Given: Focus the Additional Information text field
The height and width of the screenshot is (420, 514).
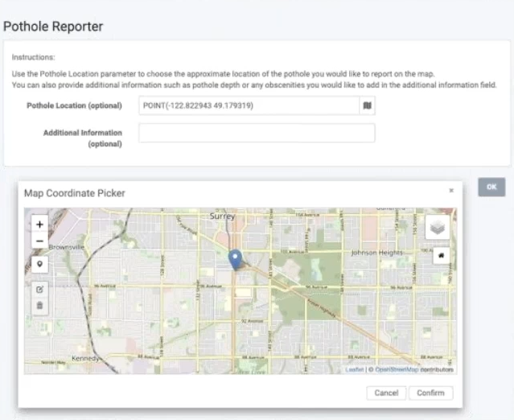Looking at the screenshot, I should click(x=256, y=133).
